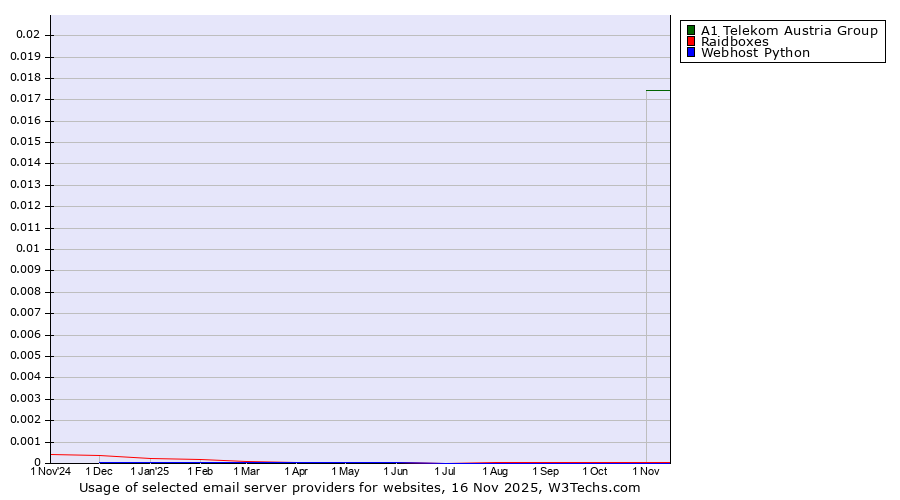Click the 1 Jan'25 x-axis label
The image size is (900, 500).
[150, 471]
